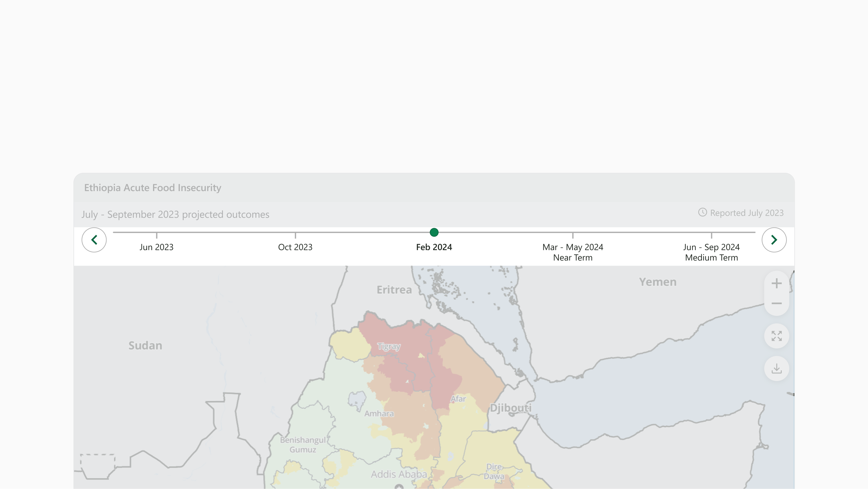Click Ethiopia Acute Food Insecurity title

pyautogui.click(x=153, y=188)
